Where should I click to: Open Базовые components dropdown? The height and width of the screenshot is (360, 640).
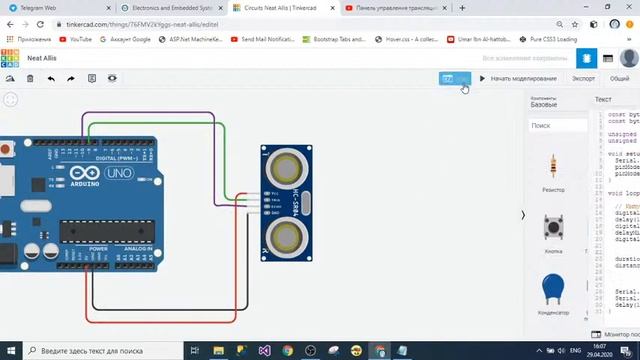pos(544,102)
